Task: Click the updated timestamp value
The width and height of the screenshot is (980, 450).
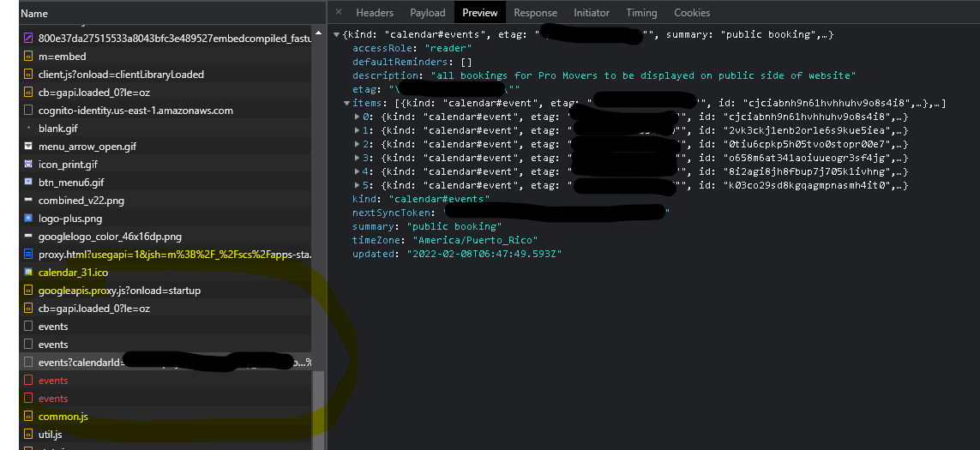Action: [484, 254]
